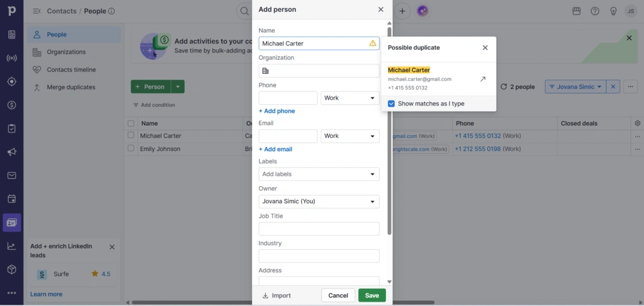Click the Add person dialog vertical scrollbar
Screen dimensions: 644x306
[390, 131]
